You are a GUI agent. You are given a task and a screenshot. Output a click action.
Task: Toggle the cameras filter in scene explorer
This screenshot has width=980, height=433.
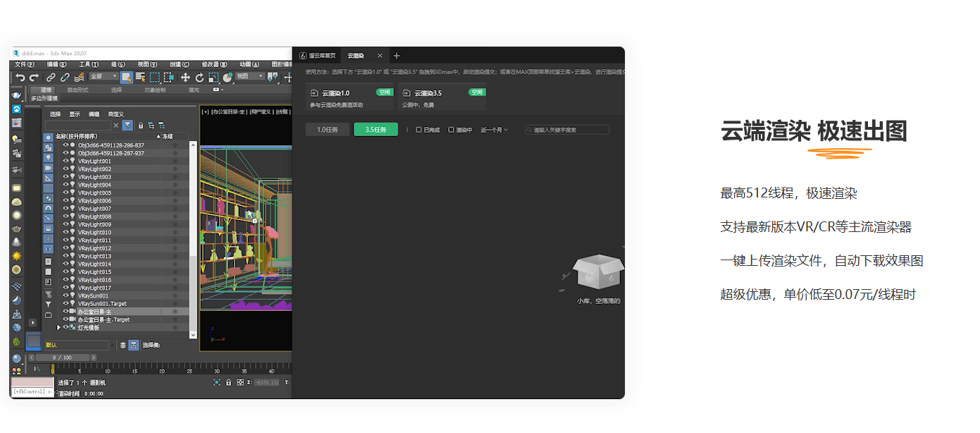(48, 168)
